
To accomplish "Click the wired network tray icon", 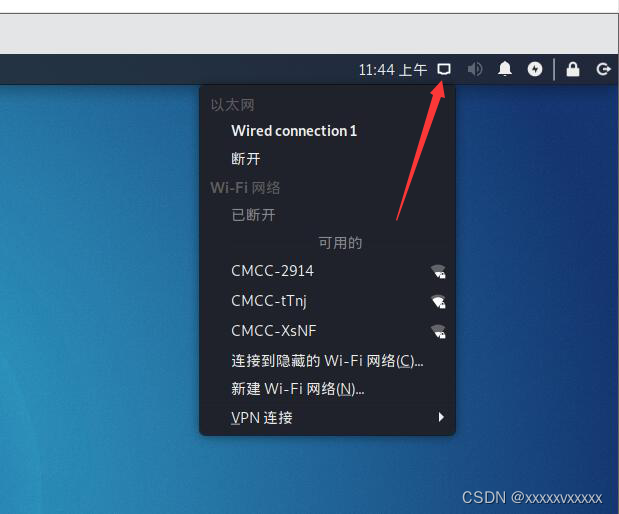I will (444, 69).
